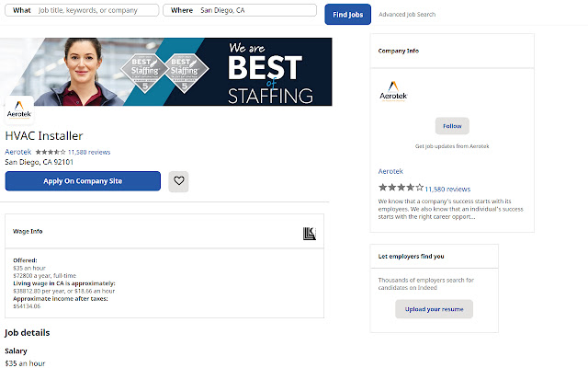588x368 pixels.
Task: Click the Let employers find you header
Action: coord(411,256)
